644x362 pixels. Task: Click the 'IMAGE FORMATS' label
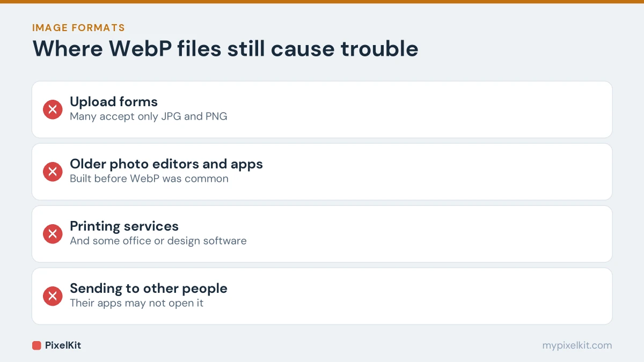[x=78, y=27]
